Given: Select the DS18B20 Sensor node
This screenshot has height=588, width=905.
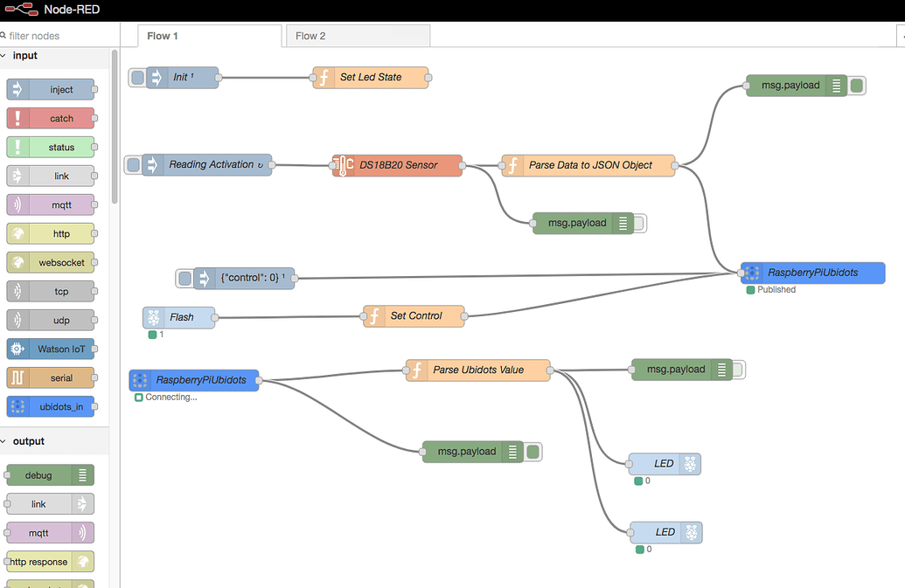Looking at the screenshot, I should (398, 165).
